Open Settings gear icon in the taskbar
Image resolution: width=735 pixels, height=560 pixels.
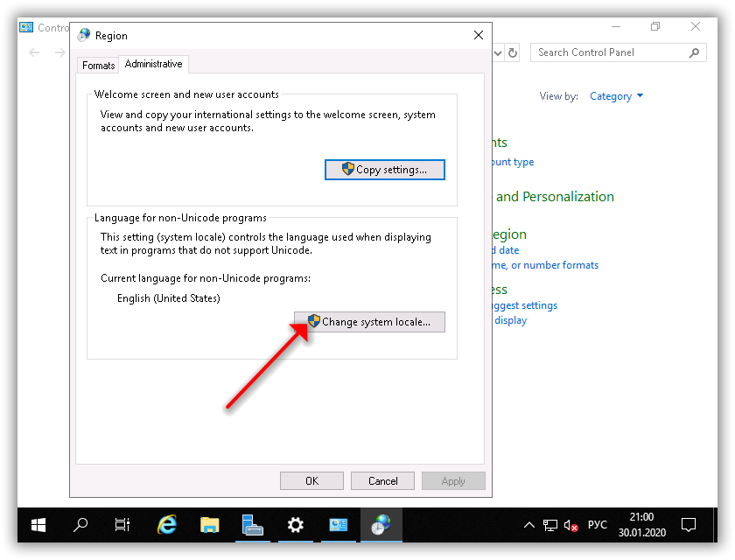pos(296,525)
